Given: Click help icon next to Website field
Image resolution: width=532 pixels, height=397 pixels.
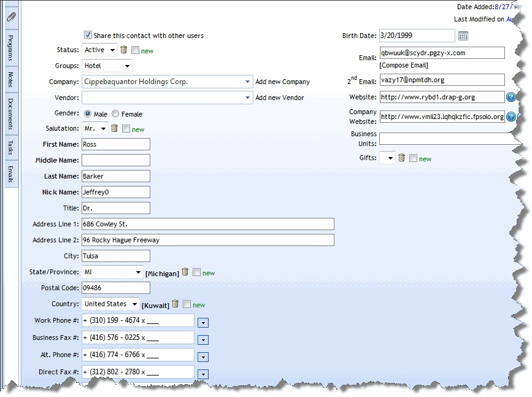Looking at the screenshot, I should [x=511, y=97].
